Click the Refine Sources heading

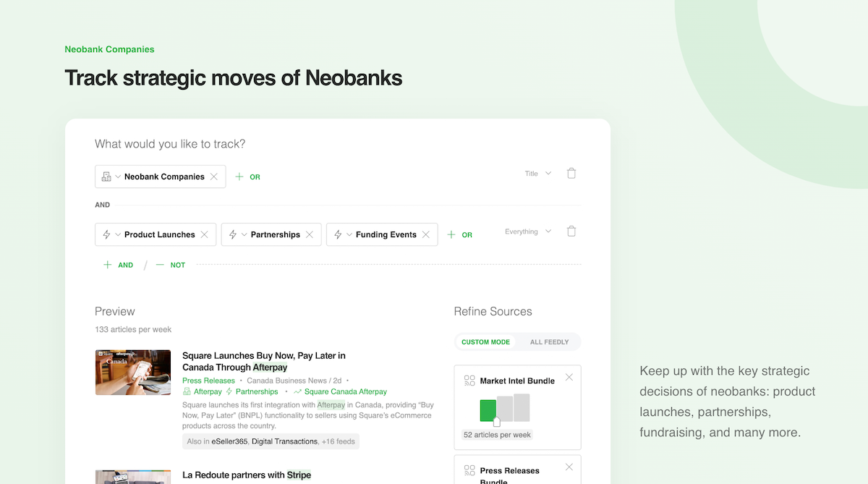coord(493,311)
